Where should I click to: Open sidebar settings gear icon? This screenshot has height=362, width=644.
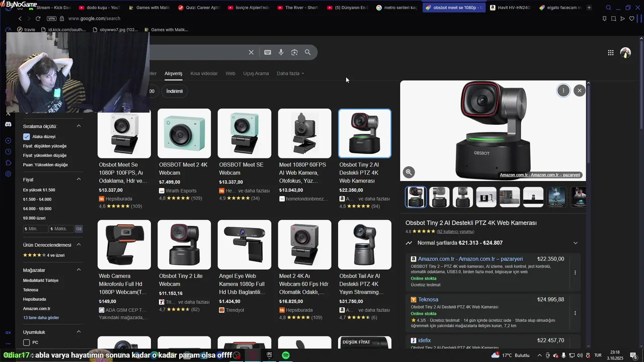pyautogui.click(x=8, y=174)
